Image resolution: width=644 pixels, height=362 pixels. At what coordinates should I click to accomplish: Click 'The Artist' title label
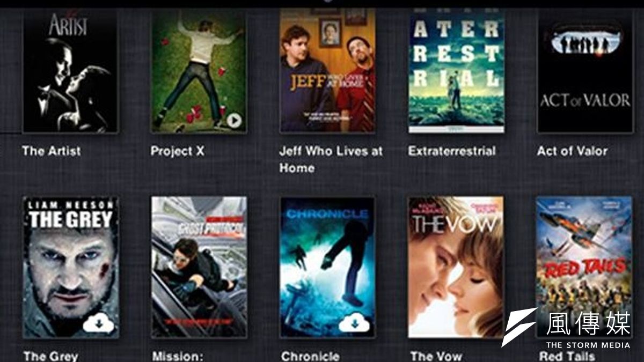[52, 151]
